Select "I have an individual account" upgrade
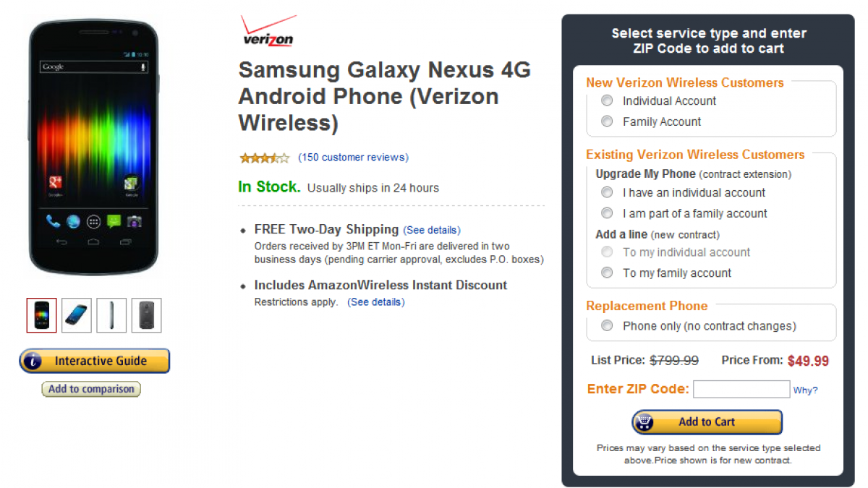 pyautogui.click(x=608, y=193)
